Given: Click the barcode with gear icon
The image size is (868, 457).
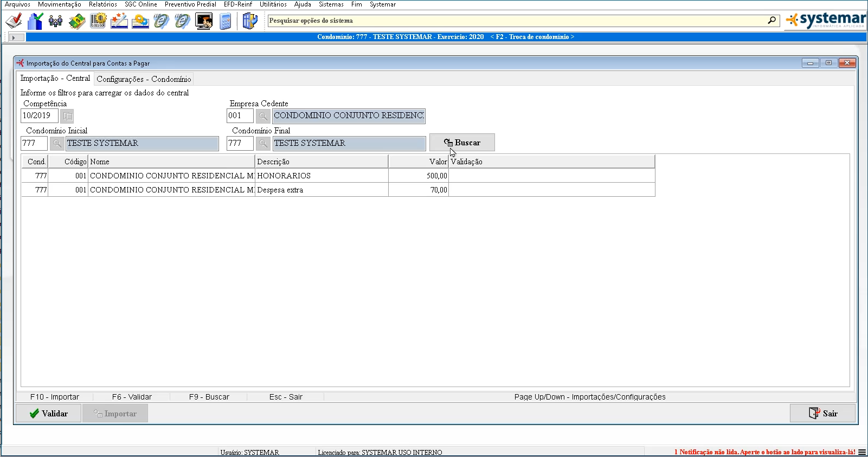Looking at the screenshot, I should [98, 21].
